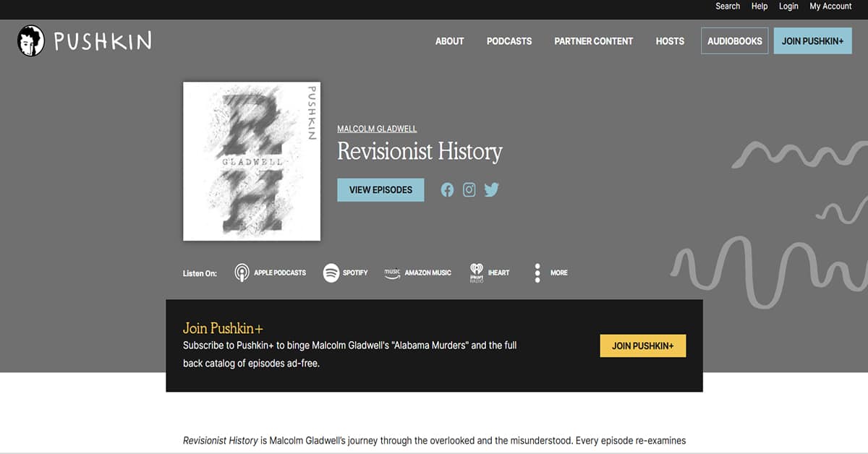Click the iHeart text label
868x454 pixels.
499,273
